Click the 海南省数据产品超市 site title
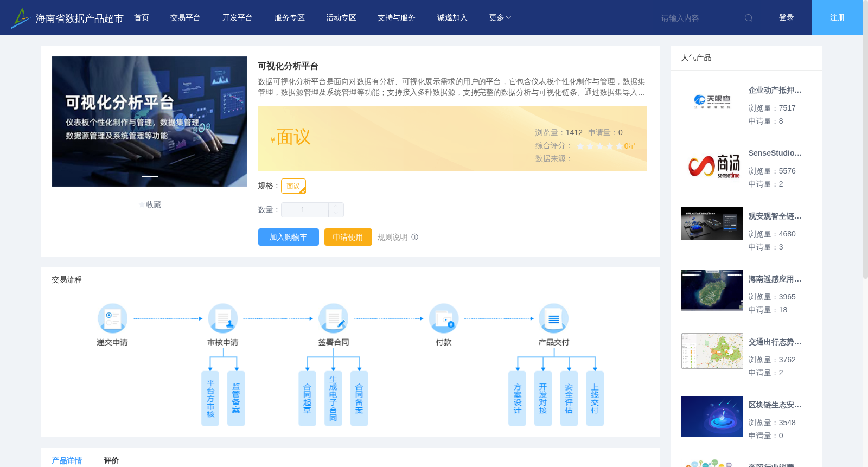The height and width of the screenshot is (467, 868). [x=79, y=18]
